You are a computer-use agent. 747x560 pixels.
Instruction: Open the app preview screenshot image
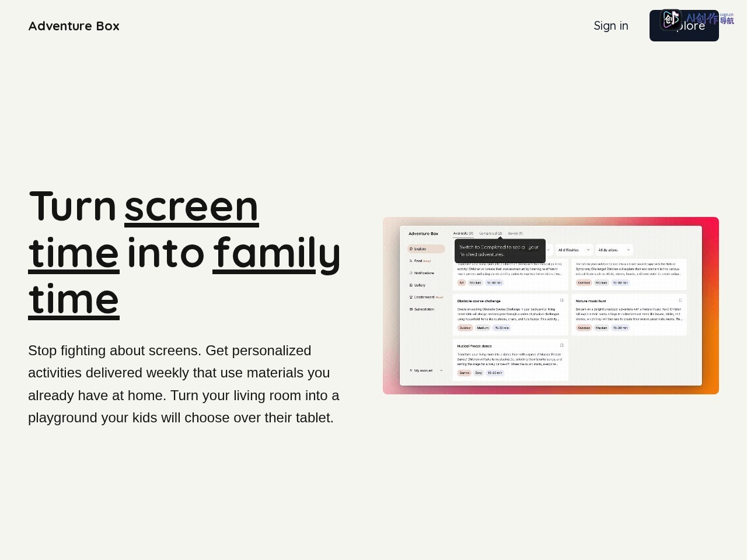pyautogui.click(x=551, y=306)
